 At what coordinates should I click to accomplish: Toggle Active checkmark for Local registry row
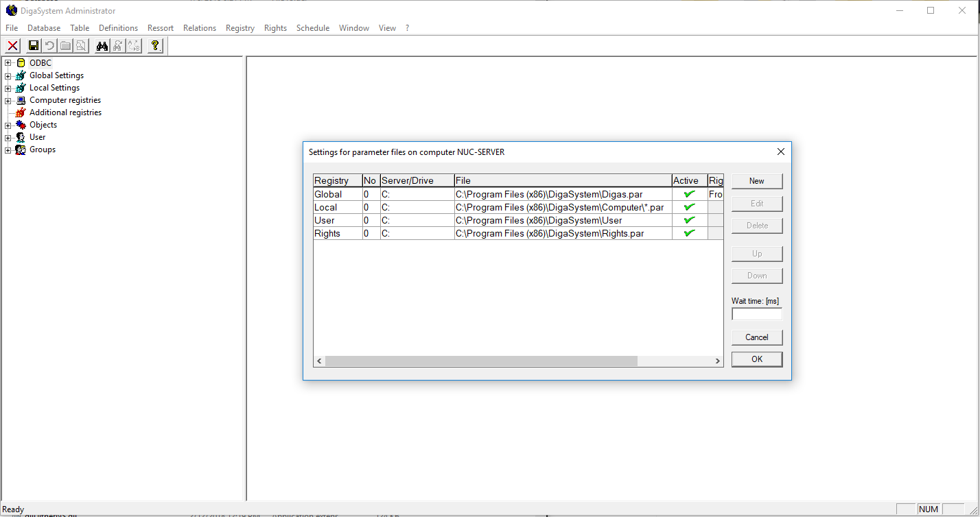[x=689, y=207]
